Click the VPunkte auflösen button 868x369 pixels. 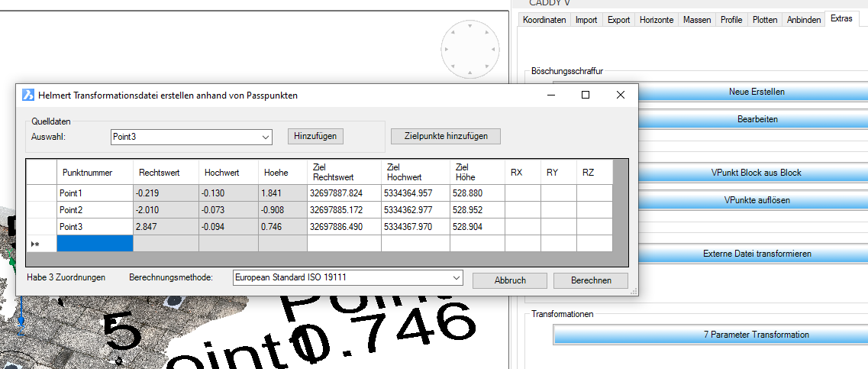tap(756, 200)
